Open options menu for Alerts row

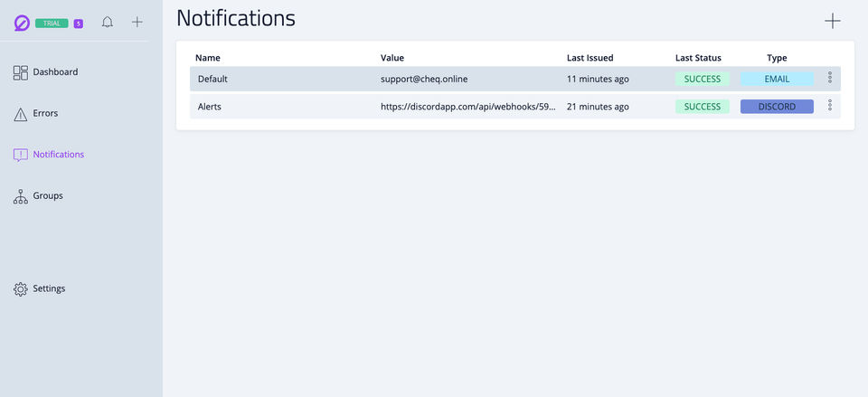(830, 107)
